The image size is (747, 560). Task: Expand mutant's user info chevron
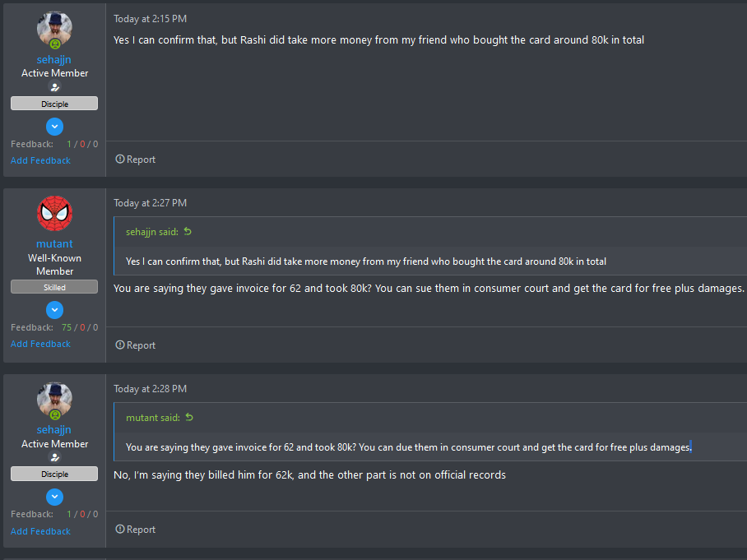pos(54,310)
